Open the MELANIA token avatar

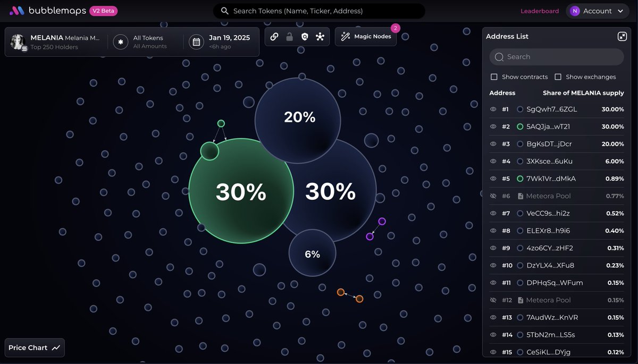click(x=19, y=42)
